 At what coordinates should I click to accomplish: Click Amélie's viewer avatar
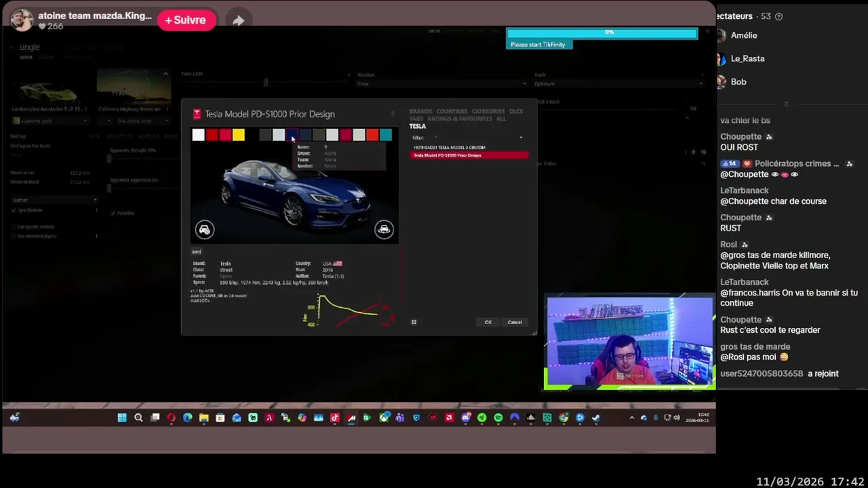[x=721, y=35]
